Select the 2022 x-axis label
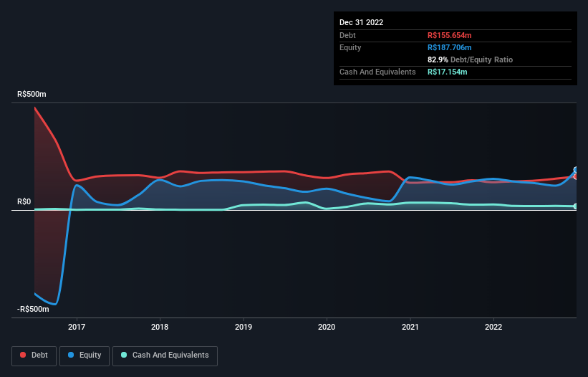588x377 pixels. coord(493,327)
